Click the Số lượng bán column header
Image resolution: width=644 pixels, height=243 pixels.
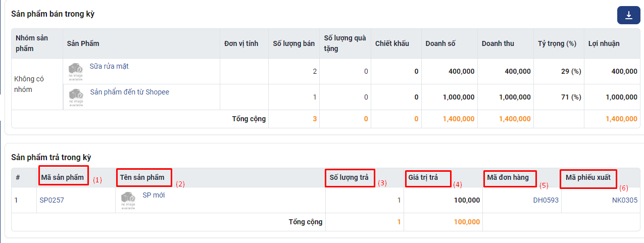293,43
